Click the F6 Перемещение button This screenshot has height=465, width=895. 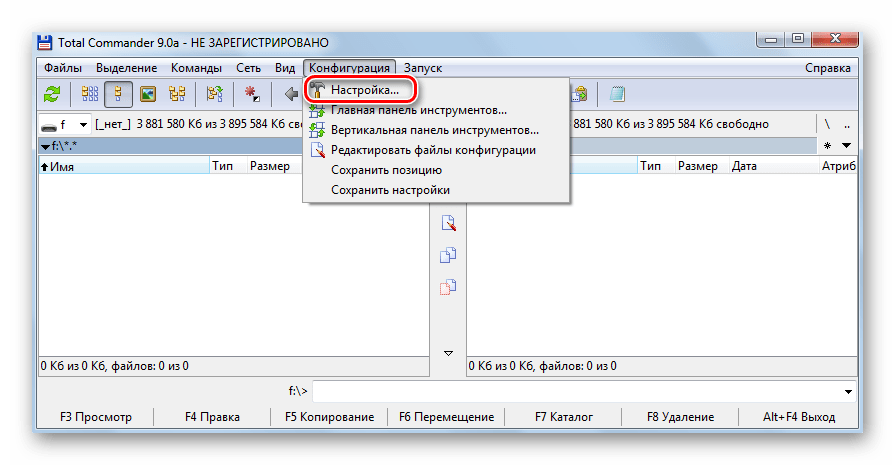point(446,417)
